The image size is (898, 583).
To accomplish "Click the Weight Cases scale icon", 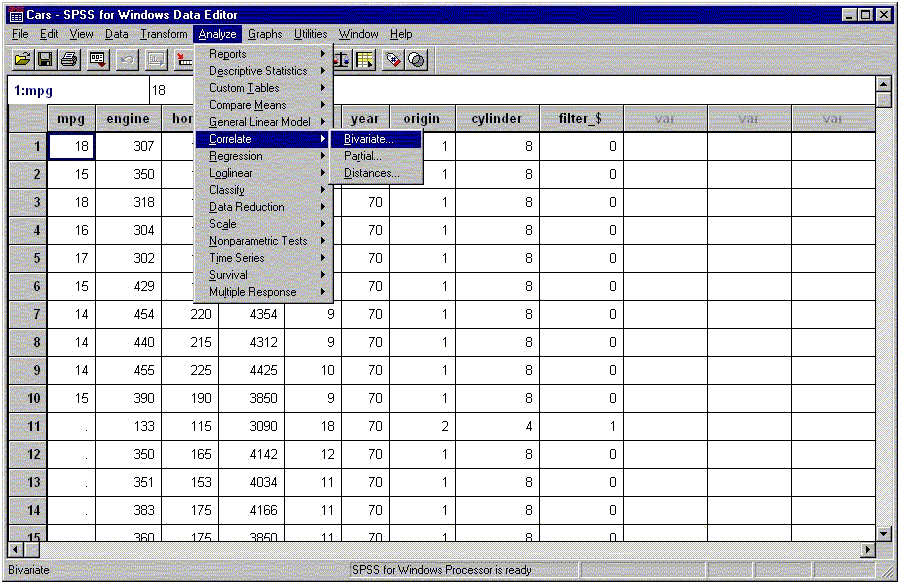I will (x=342, y=60).
